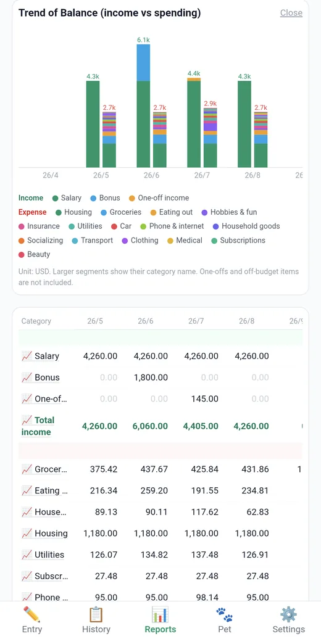
Task: Open the Entry tab pencil icon
Action: (x=31, y=614)
